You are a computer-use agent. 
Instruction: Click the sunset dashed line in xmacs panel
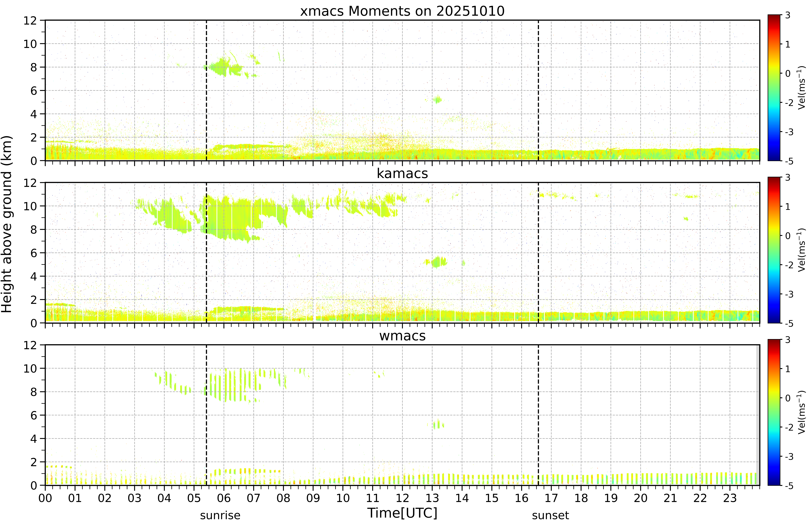(538, 90)
